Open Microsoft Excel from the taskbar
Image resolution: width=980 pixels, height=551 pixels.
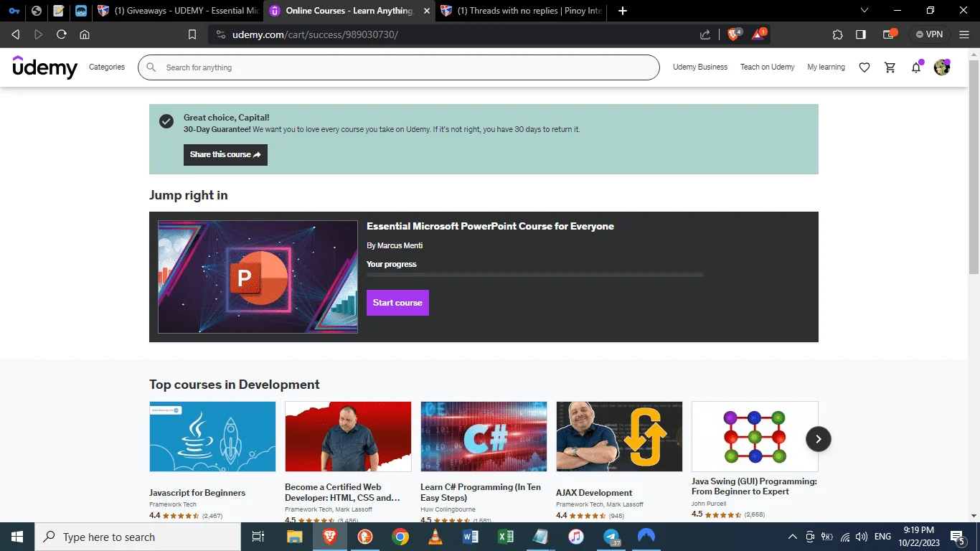505,537
